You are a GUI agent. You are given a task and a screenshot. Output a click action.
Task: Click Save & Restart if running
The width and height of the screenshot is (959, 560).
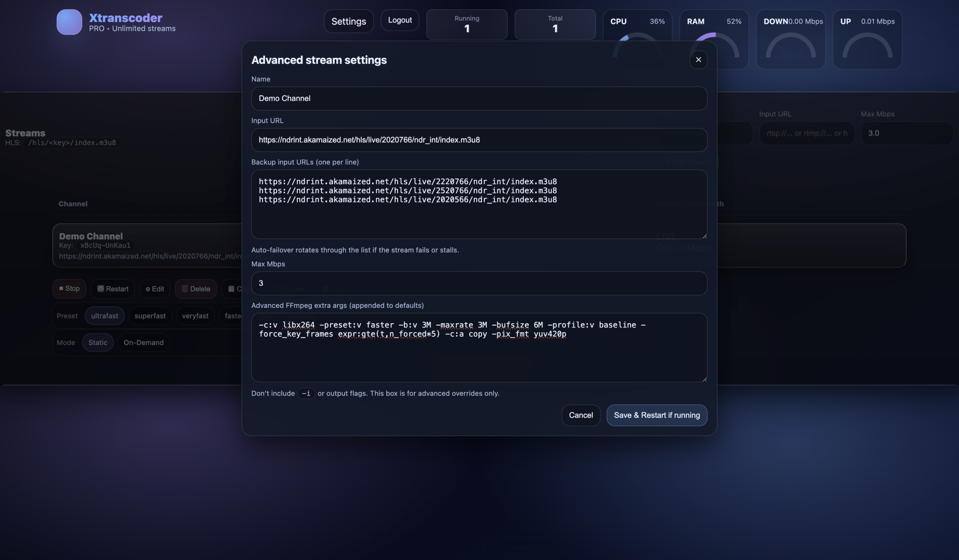pyautogui.click(x=657, y=415)
